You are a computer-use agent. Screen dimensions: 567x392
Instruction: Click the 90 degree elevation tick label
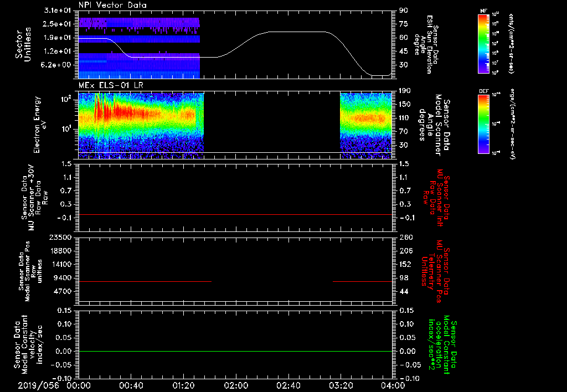point(404,11)
